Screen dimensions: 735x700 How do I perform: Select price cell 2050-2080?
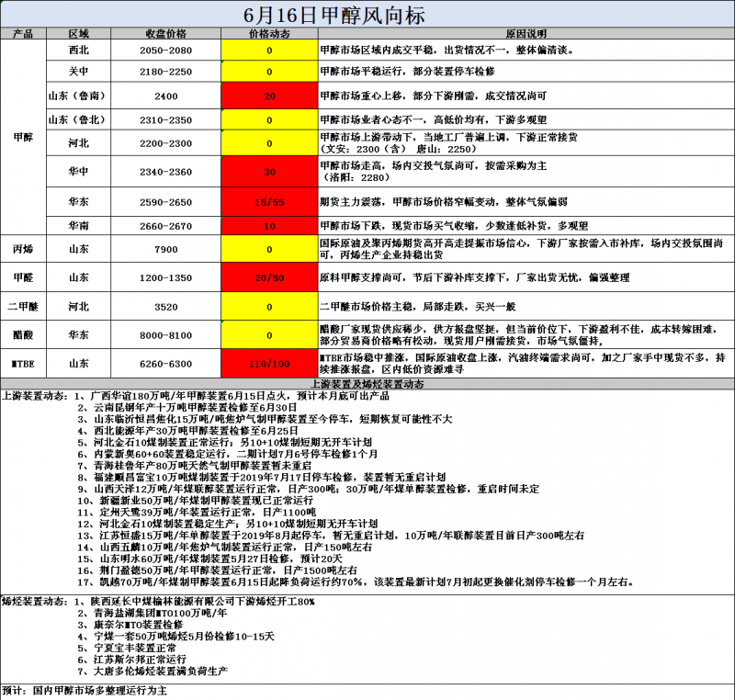165,51
